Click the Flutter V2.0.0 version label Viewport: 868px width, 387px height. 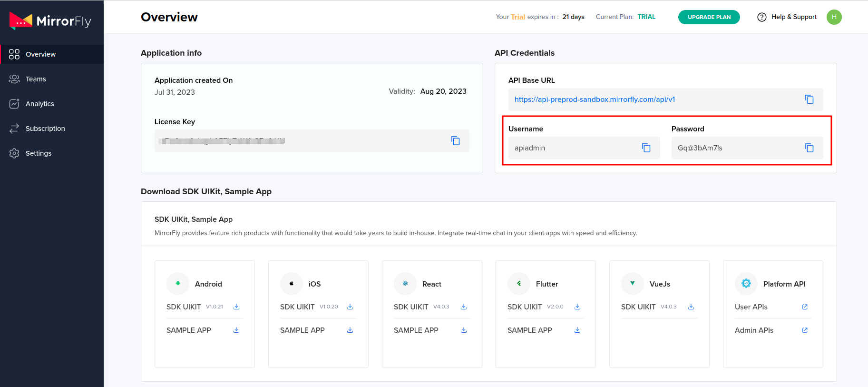pyautogui.click(x=555, y=307)
